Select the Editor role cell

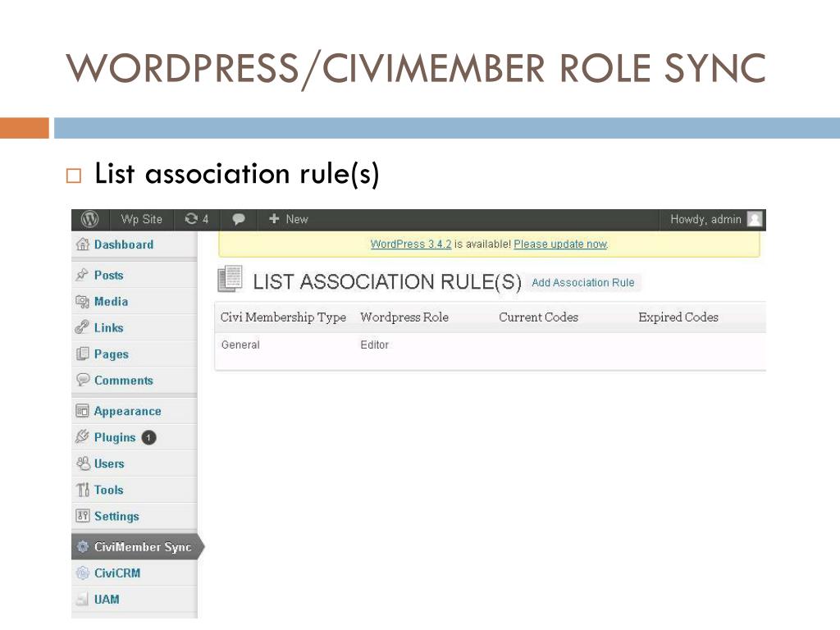[374, 345]
